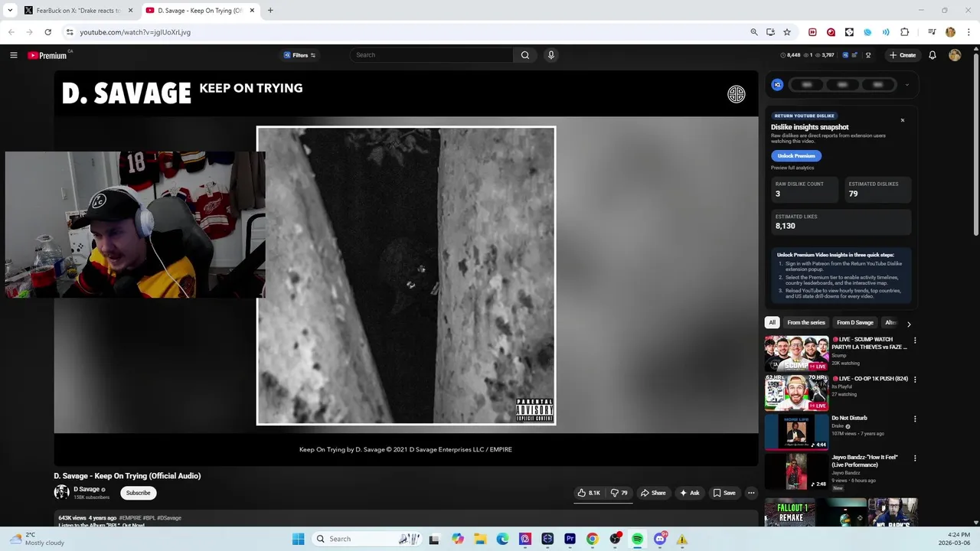Open the Windows Start menu
This screenshot has height=551, width=980.
tap(299, 539)
